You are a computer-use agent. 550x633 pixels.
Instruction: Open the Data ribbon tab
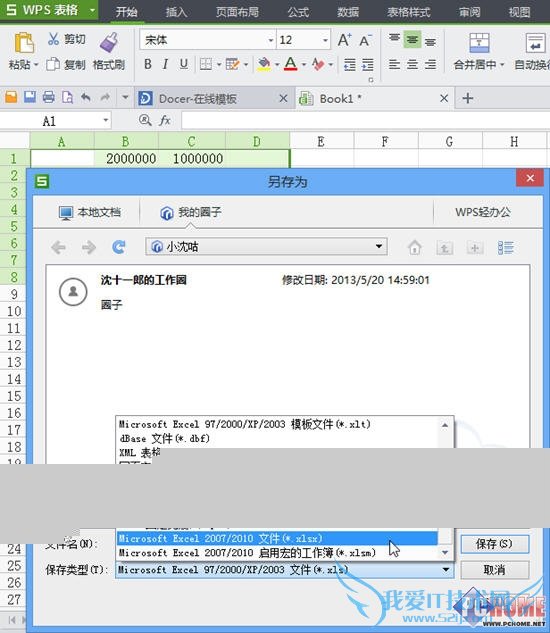(x=348, y=12)
